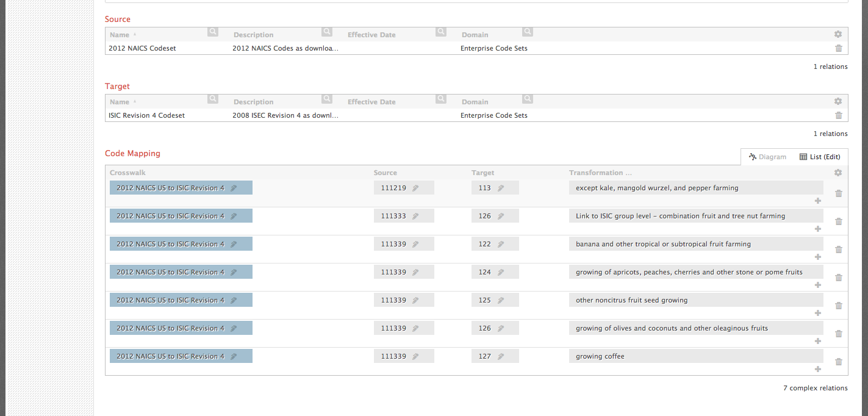Delete the banana and tropical fruit mapping row
Viewport: 868px width, 416px height.
coord(839,249)
